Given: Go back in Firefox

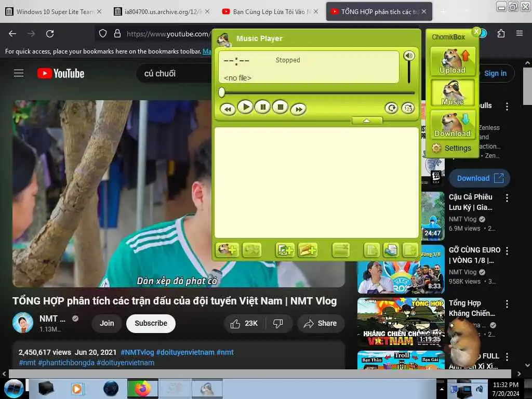Looking at the screenshot, I should click(12, 34).
